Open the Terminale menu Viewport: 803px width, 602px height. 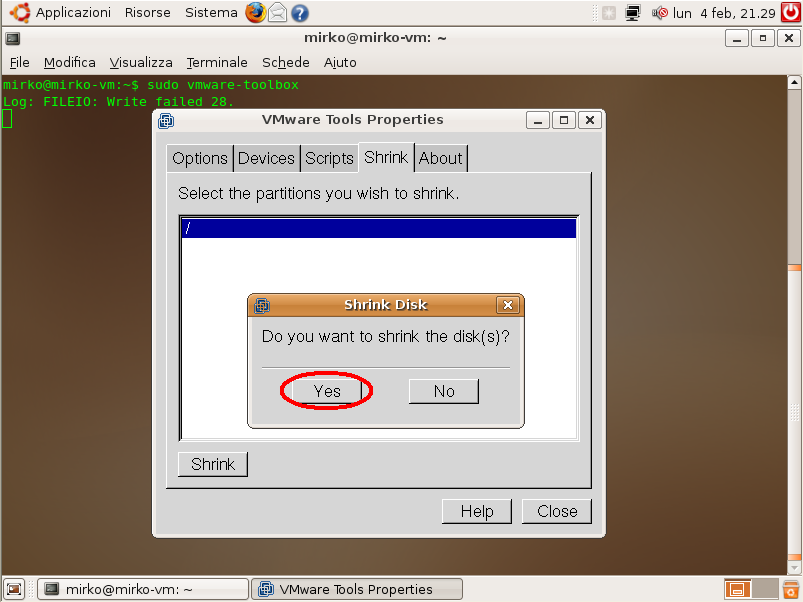click(x=217, y=62)
